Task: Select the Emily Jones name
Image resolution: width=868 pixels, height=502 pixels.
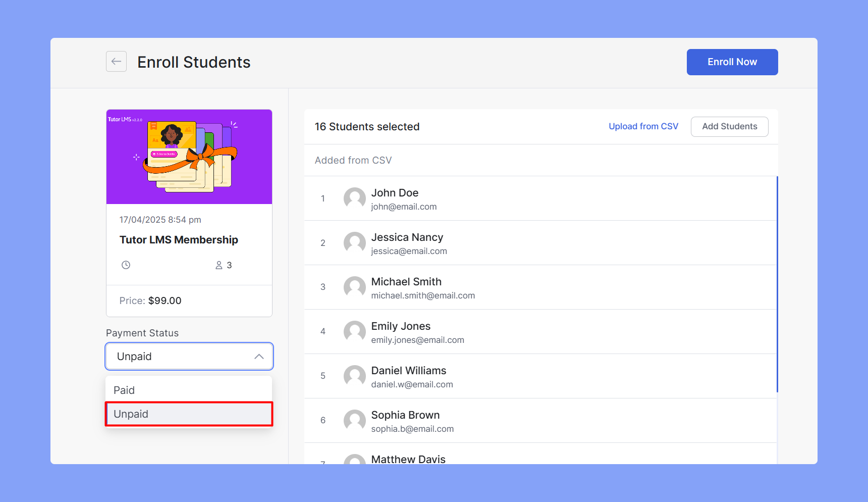Action: click(x=401, y=326)
